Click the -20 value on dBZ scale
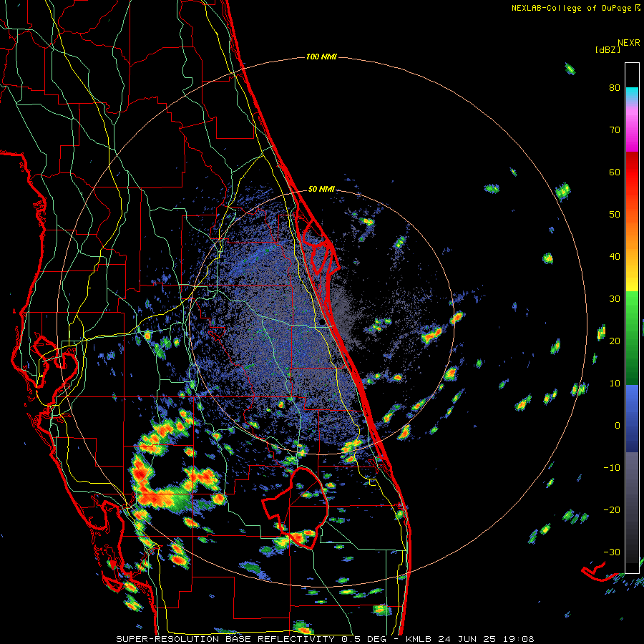This screenshot has height=644, width=644. click(x=612, y=510)
